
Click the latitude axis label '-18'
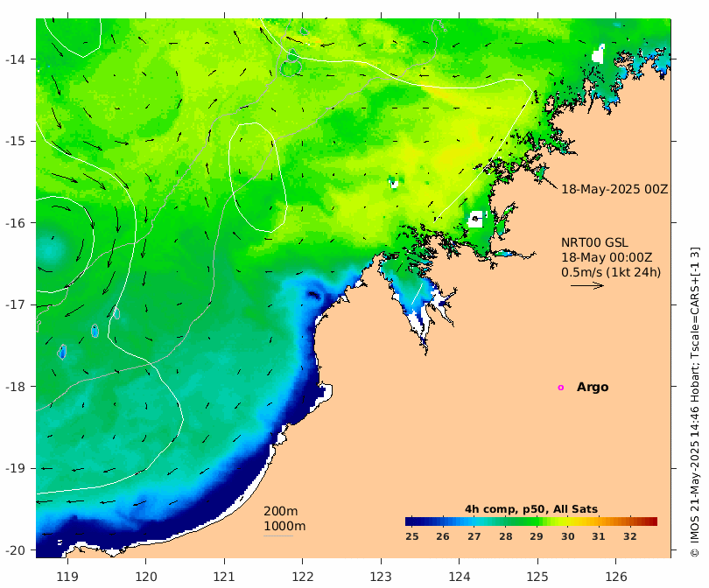tap(15, 387)
